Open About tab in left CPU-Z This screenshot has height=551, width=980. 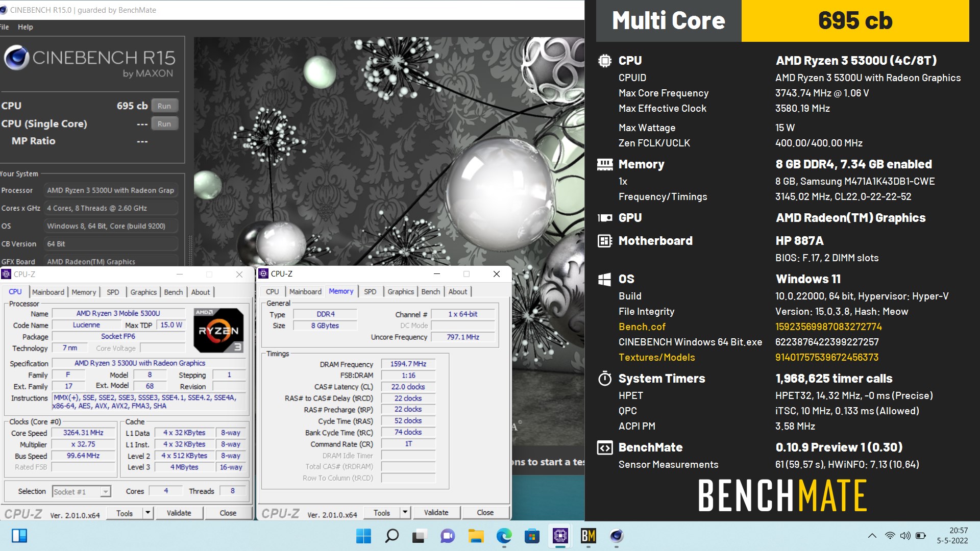pos(201,292)
